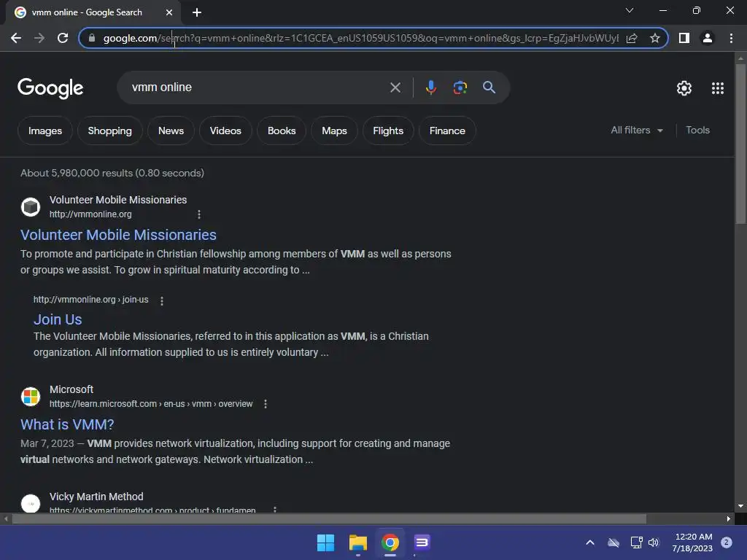
Task: Share this page from address bar
Action: [x=632, y=38]
